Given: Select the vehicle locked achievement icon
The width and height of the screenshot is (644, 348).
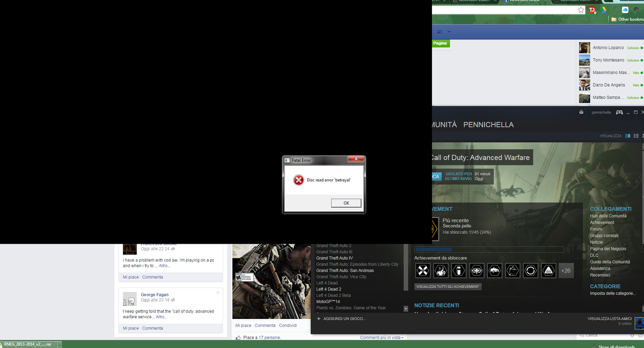Looking at the screenshot, I should (495, 271).
